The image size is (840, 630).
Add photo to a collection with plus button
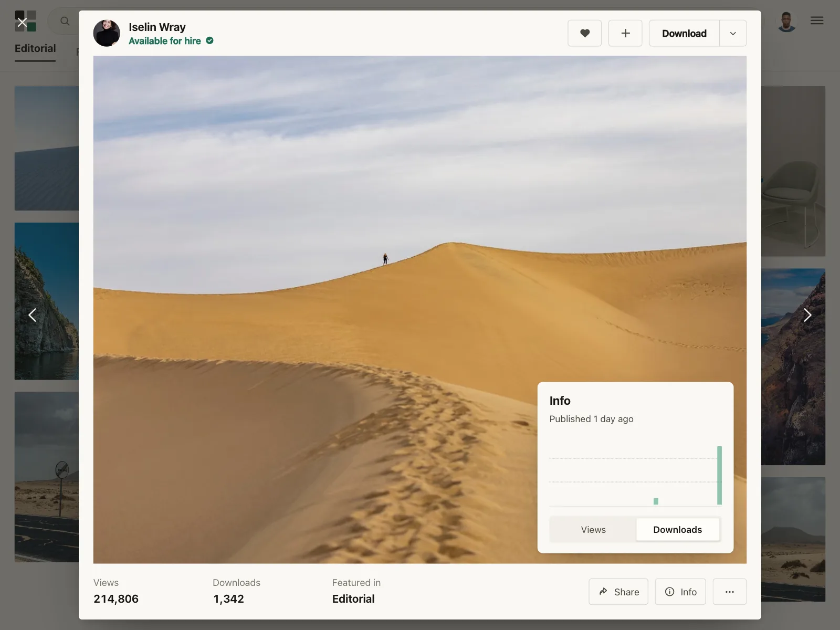pyautogui.click(x=625, y=33)
